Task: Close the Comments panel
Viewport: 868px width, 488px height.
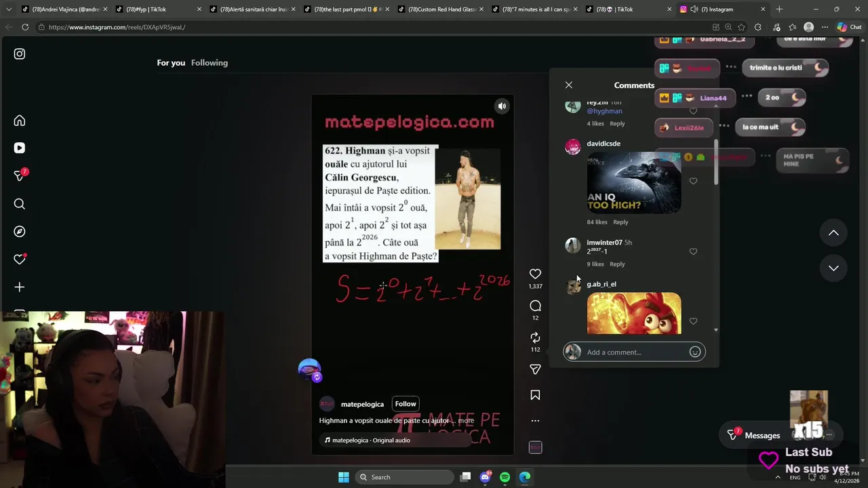Action: (x=569, y=85)
